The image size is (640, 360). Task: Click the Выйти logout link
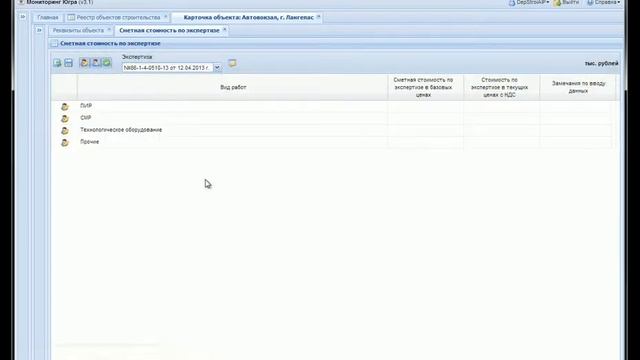pos(571,2)
